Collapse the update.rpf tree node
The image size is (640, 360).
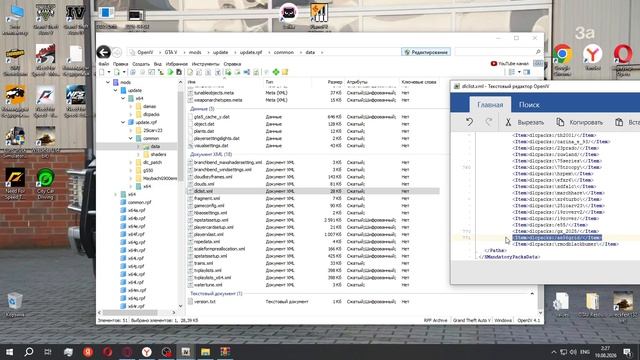[123, 122]
